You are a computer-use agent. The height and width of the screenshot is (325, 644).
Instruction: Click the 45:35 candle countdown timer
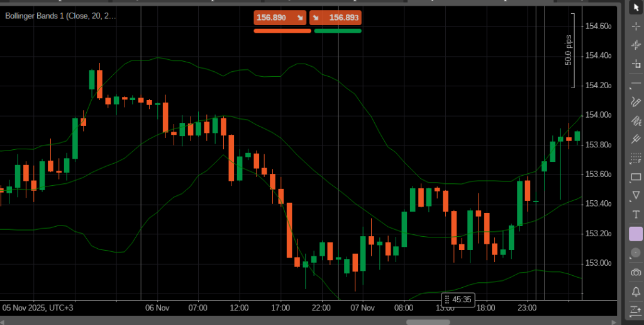coord(458,300)
